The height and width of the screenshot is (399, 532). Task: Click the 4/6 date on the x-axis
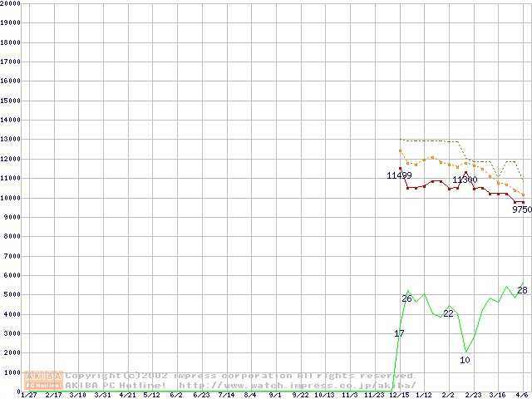(522, 395)
